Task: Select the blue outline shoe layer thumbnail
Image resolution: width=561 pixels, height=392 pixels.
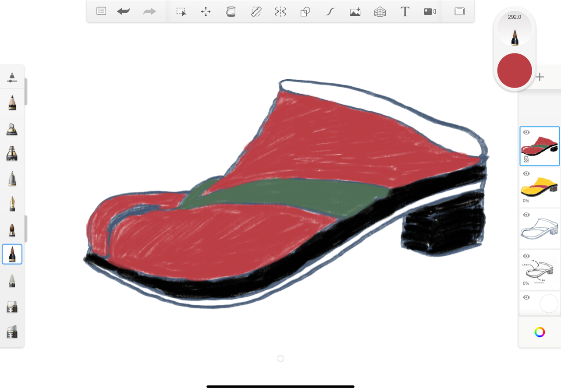Action: click(540, 229)
